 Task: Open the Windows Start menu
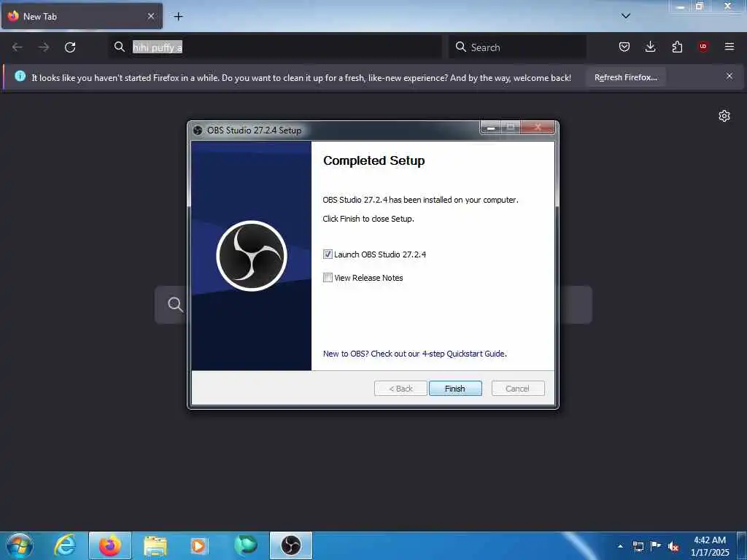20,545
